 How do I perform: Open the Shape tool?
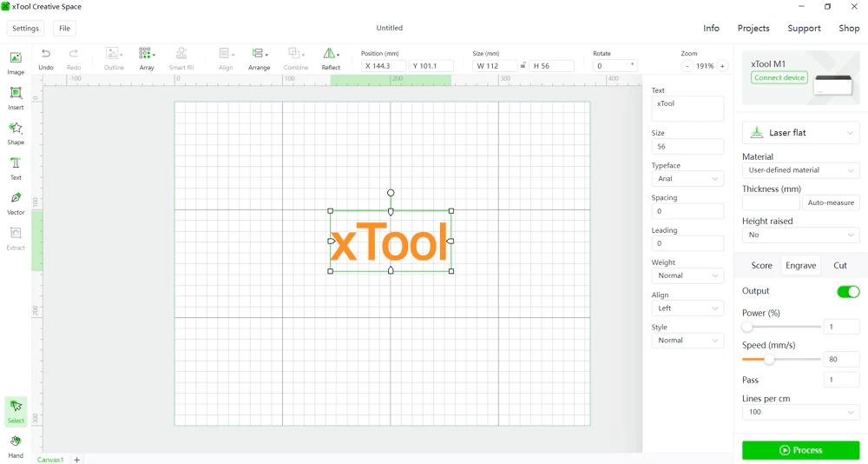tap(16, 134)
